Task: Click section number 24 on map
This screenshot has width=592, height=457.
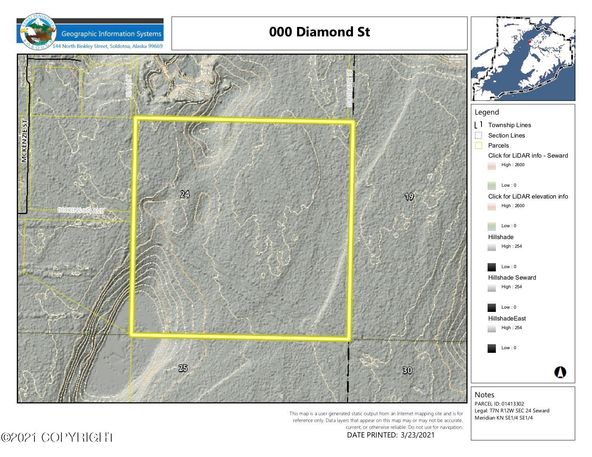Action: click(185, 194)
